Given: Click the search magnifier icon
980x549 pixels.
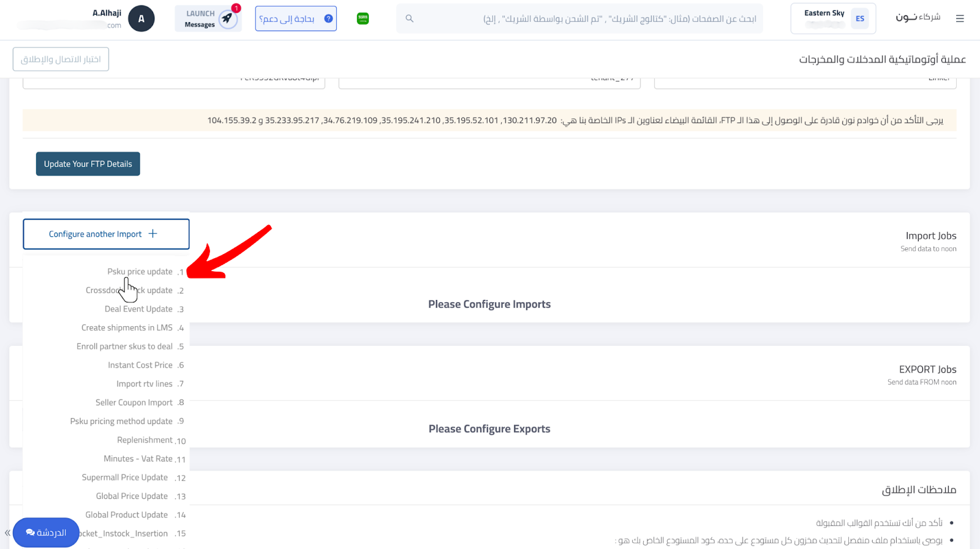Looking at the screenshot, I should pos(410,18).
